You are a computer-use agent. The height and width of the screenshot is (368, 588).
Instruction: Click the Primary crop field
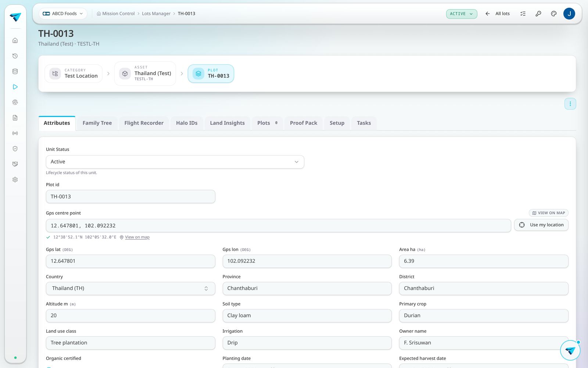(x=484, y=316)
